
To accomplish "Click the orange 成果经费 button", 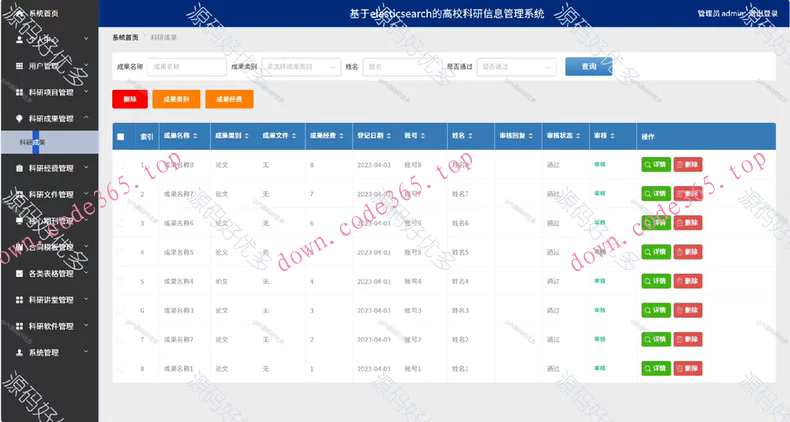I will tap(229, 99).
